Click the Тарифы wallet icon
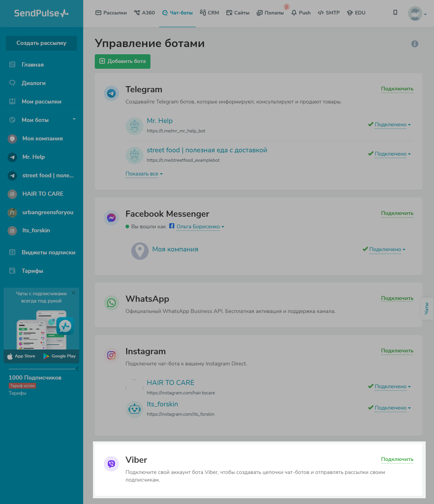 pos(12,271)
